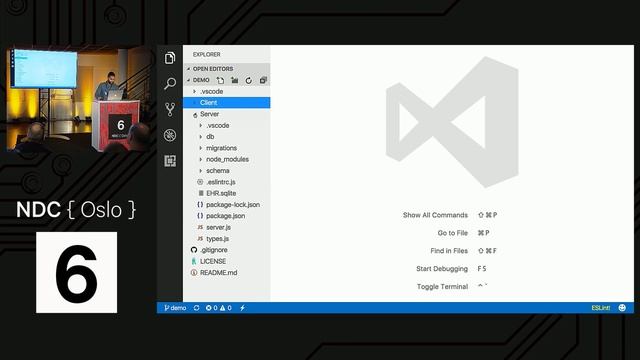
Task: Open the EHR.sqlite file
Action: (227, 193)
